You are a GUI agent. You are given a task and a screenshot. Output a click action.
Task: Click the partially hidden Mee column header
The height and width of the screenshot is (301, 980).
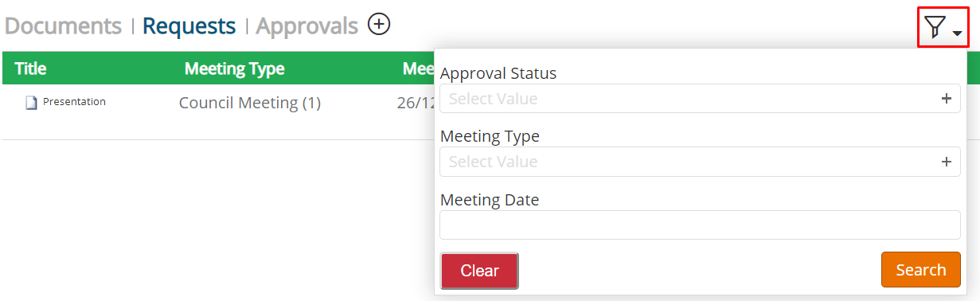pos(418,68)
